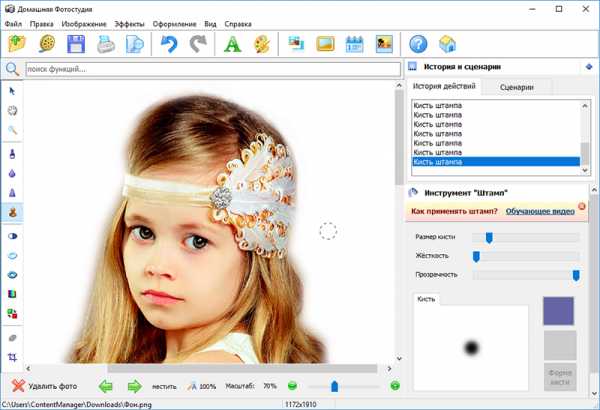Click the Print icon in toolbar
The width and height of the screenshot is (600, 410).
point(105,43)
